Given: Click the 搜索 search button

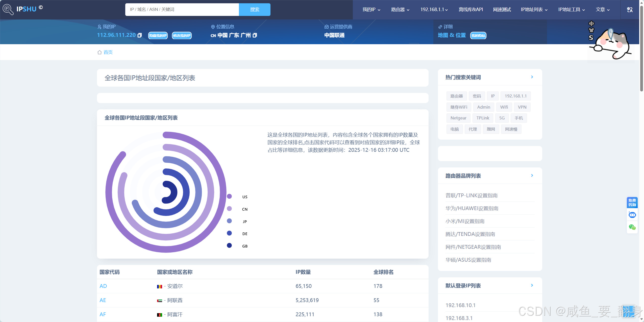Looking at the screenshot, I should [255, 10].
